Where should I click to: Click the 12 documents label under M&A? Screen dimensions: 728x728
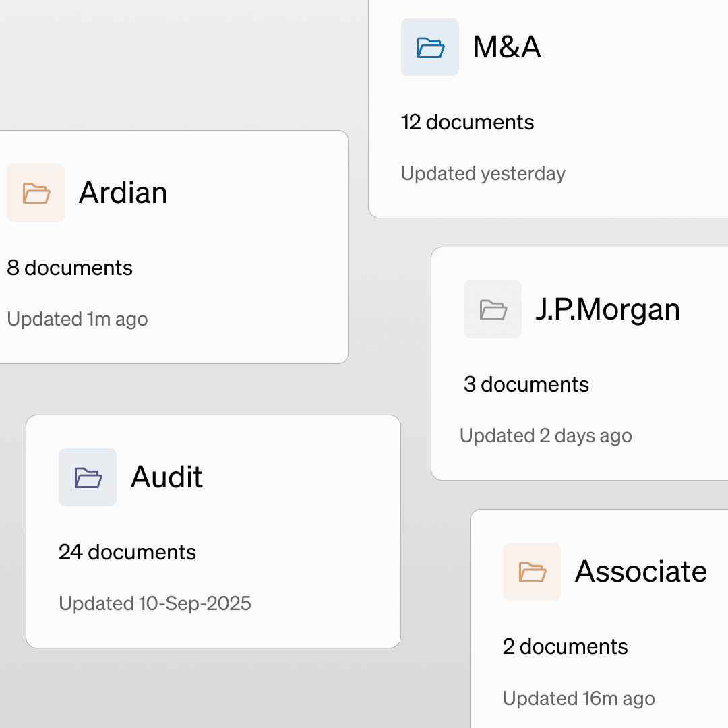[x=468, y=122]
